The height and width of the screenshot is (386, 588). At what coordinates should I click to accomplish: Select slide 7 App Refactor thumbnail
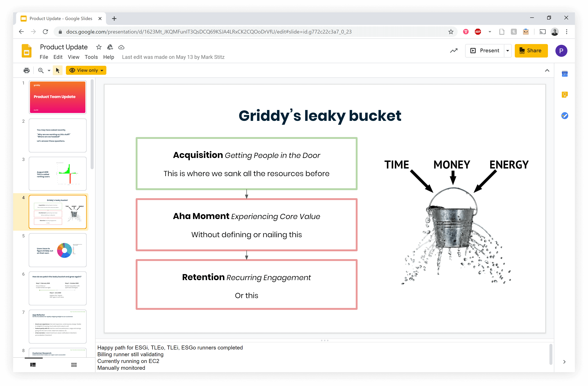click(x=57, y=326)
